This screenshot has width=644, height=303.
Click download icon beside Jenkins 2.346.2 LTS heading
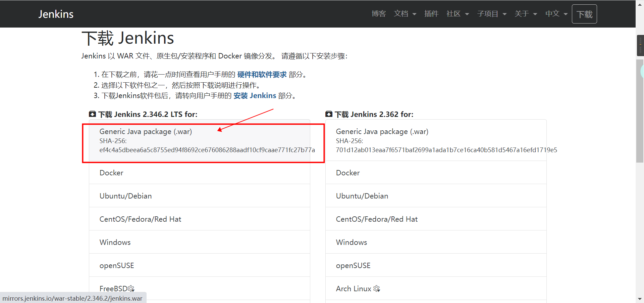coord(93,114)
